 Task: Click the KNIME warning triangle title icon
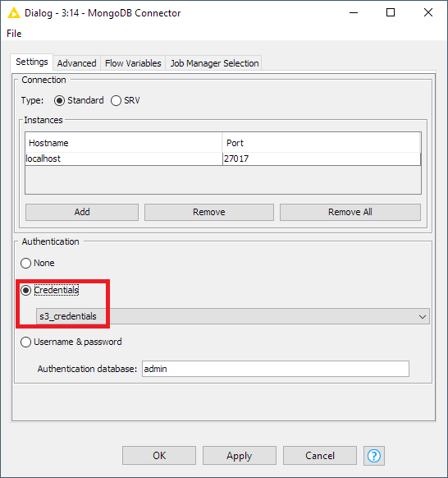14,13
